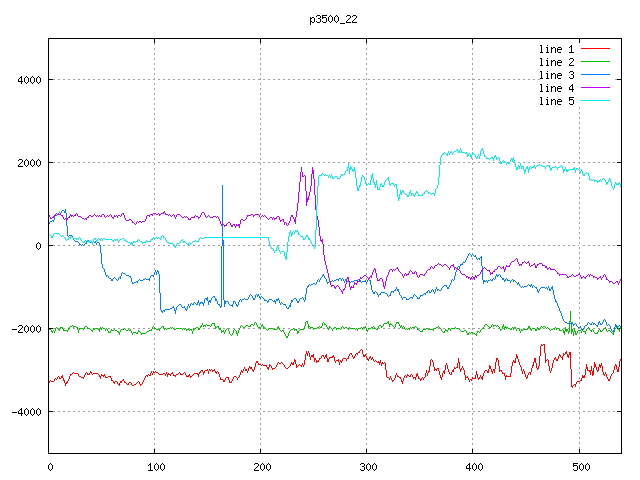
Task: Click the 100 tick label on the x-axis
Action: tap(155, 466)
